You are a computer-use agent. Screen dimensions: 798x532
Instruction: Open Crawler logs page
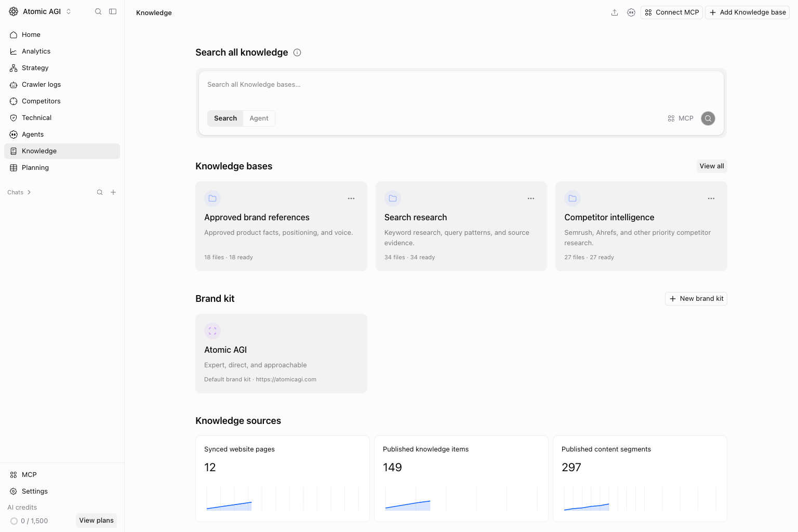pos(62,85)
